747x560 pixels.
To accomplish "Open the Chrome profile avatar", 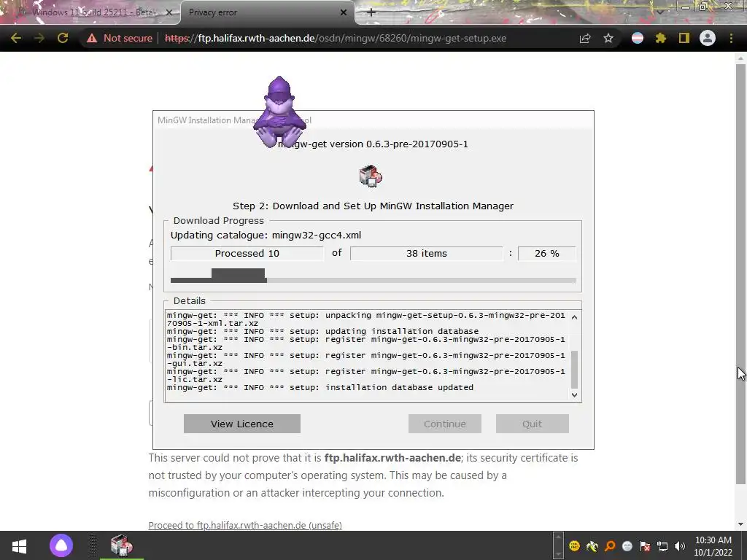I will point(708,38).
